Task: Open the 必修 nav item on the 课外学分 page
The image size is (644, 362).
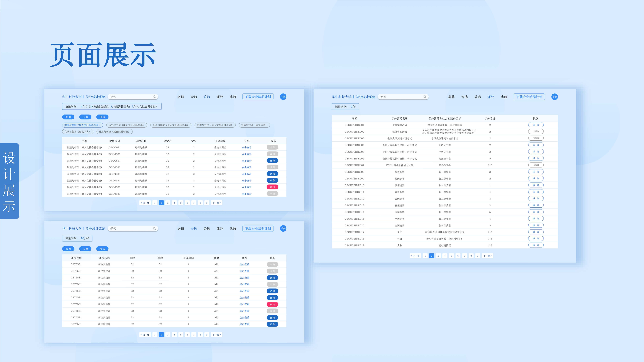Action: click(x=451, y=97)
